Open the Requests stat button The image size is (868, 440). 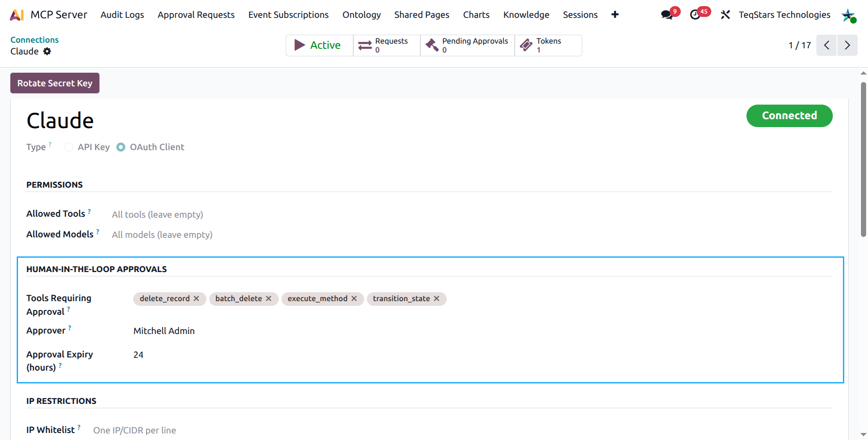387,46
